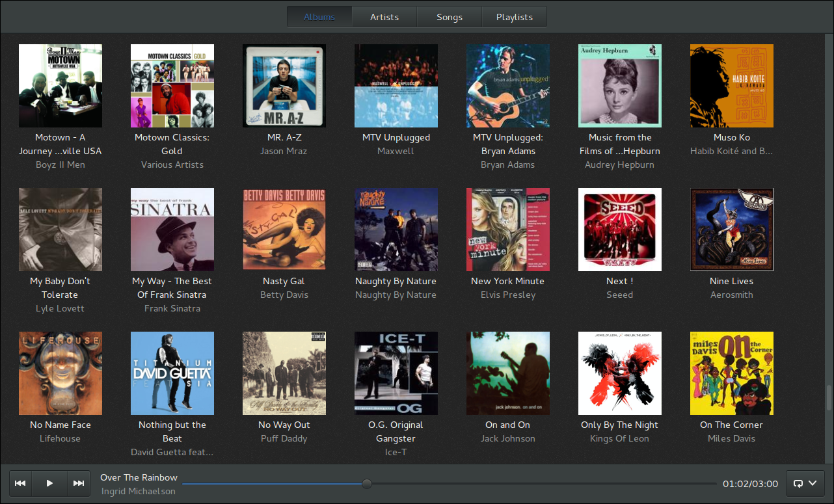Screen dimensions: 834x504
Task: Click the song progress slider knob
Action: 367,483
